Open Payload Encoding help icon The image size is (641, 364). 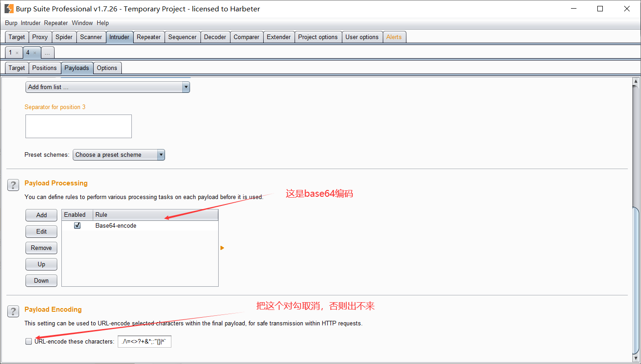coord(13,311)
